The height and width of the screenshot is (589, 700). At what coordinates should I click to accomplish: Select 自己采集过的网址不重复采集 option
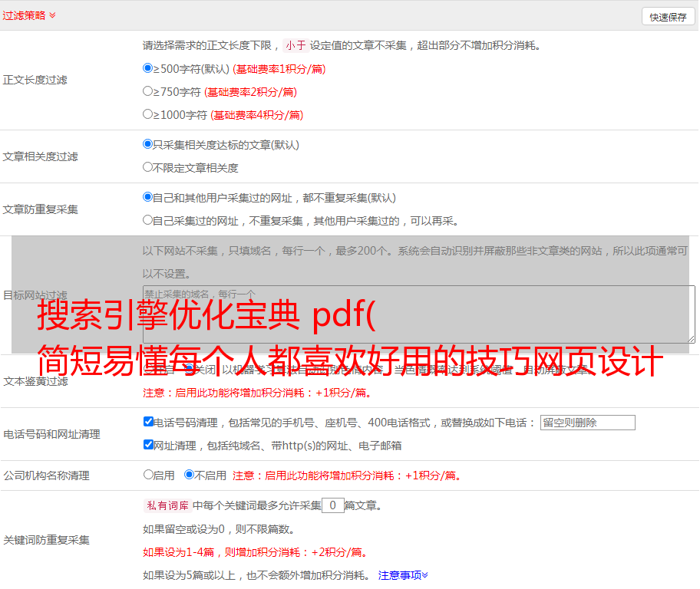(148, 219)
